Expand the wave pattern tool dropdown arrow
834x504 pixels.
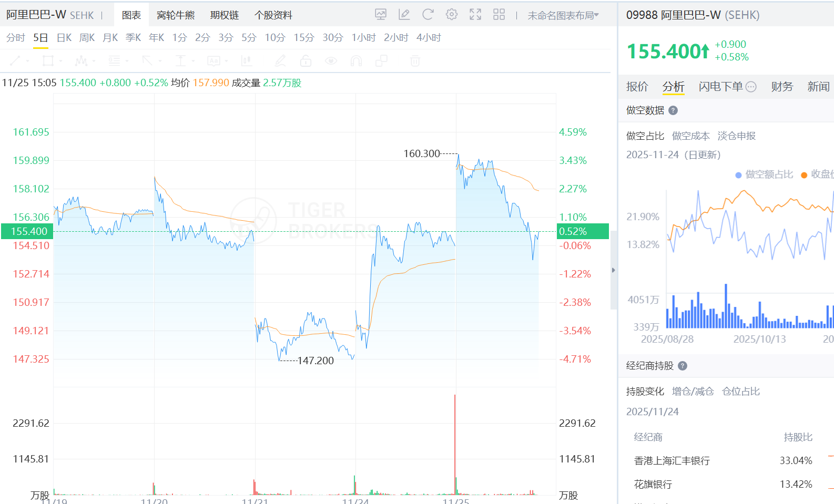94,61
